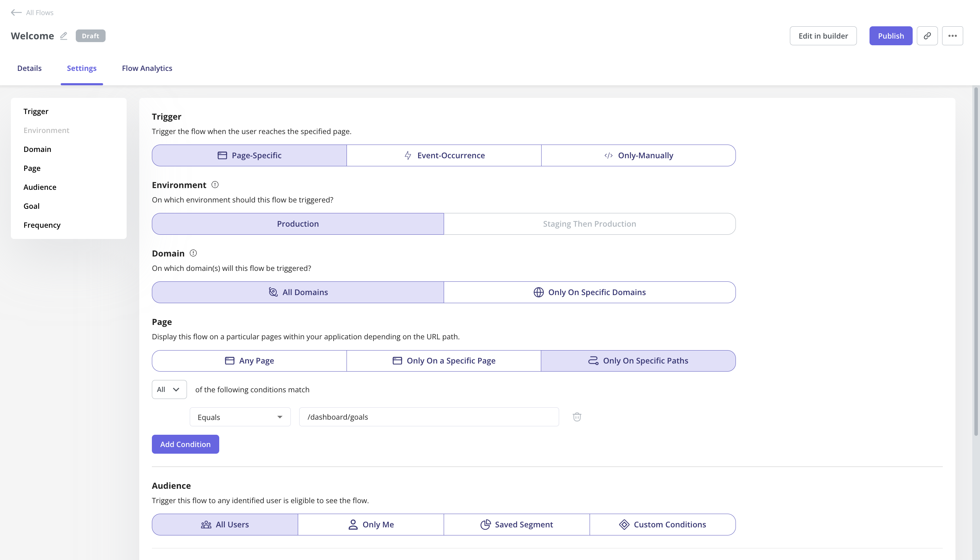
Task: Switch to the Details tab
Action: [x=29, y=68]
